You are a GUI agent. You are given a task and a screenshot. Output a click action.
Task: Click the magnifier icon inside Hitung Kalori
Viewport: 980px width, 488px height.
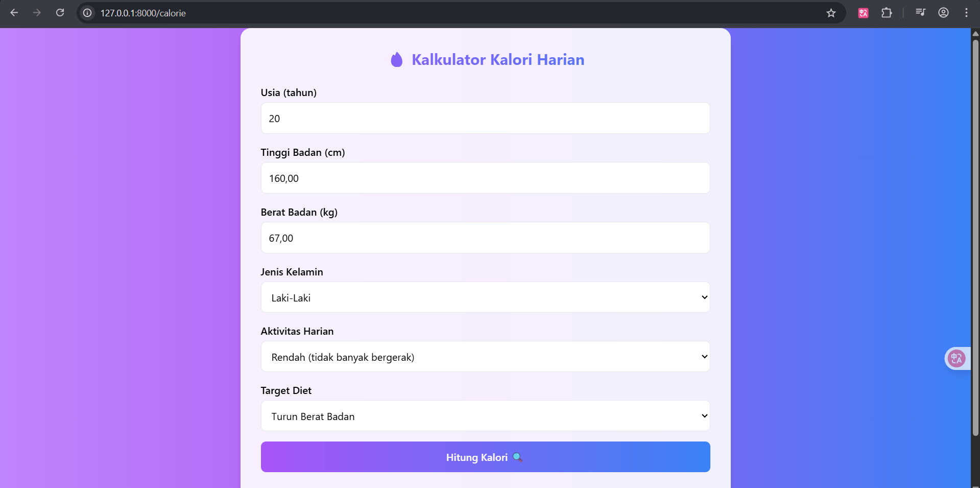click(x=518, y=457)
